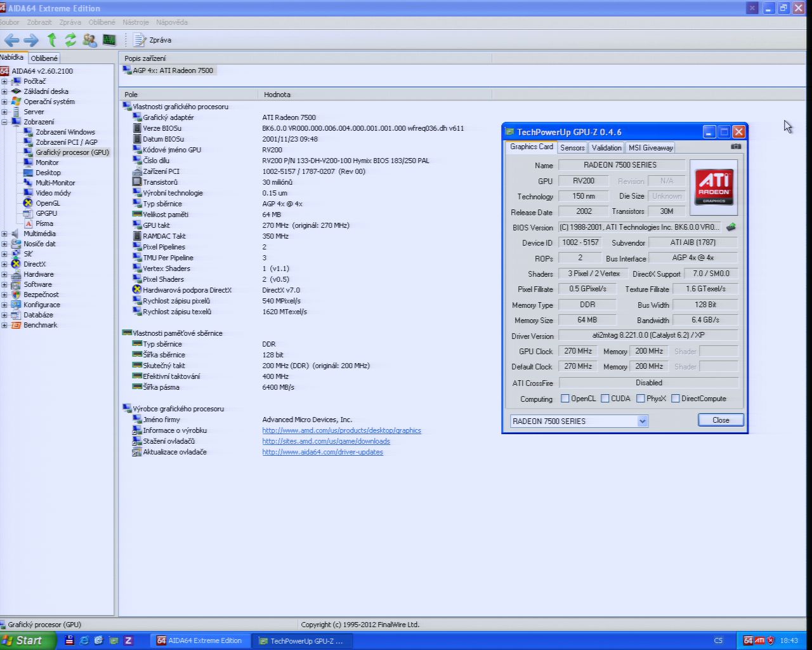Switch to the Sensors tab in GPU-Z

tap(572, 147)
